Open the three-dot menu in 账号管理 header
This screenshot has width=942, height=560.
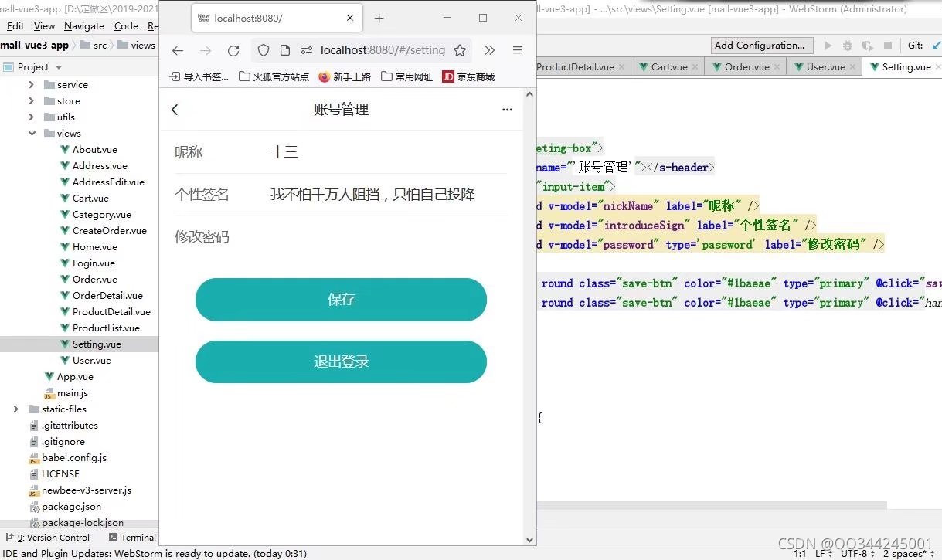tap(507, 110)
